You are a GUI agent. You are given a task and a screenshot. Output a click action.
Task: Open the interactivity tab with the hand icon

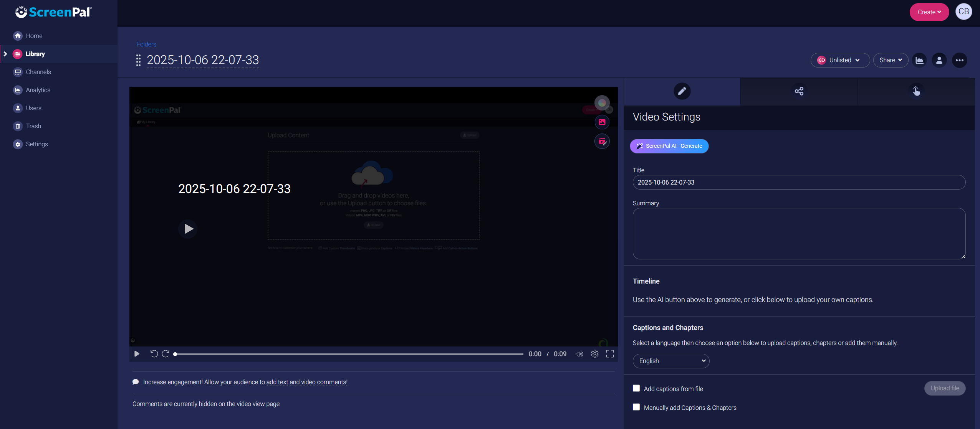pyautogui.click(x=916, y=91)
